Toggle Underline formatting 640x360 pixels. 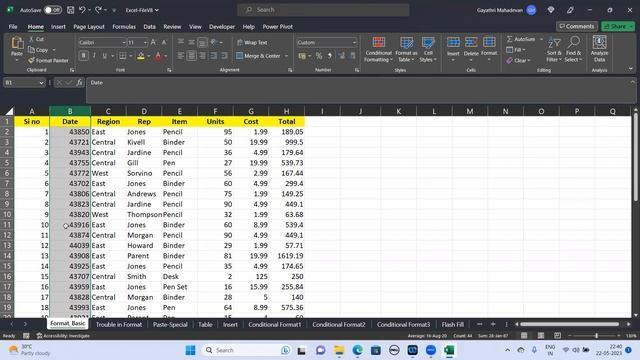click(x=105, y=56)
